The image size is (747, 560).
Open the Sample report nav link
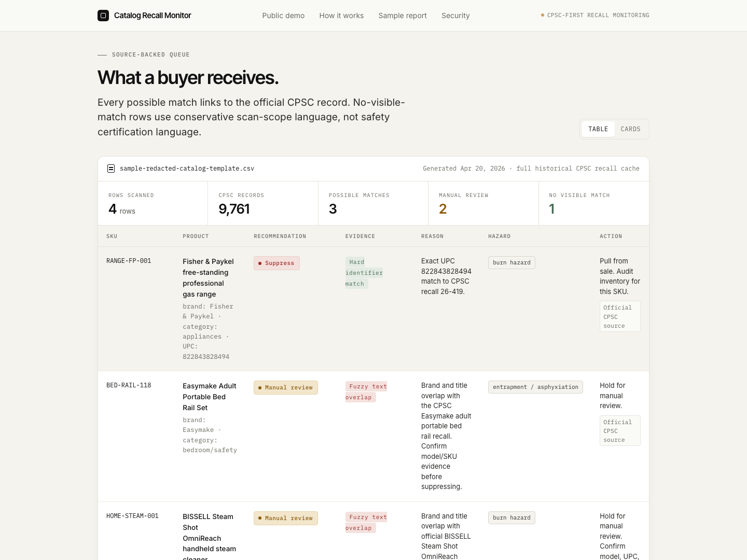point(403,16)
